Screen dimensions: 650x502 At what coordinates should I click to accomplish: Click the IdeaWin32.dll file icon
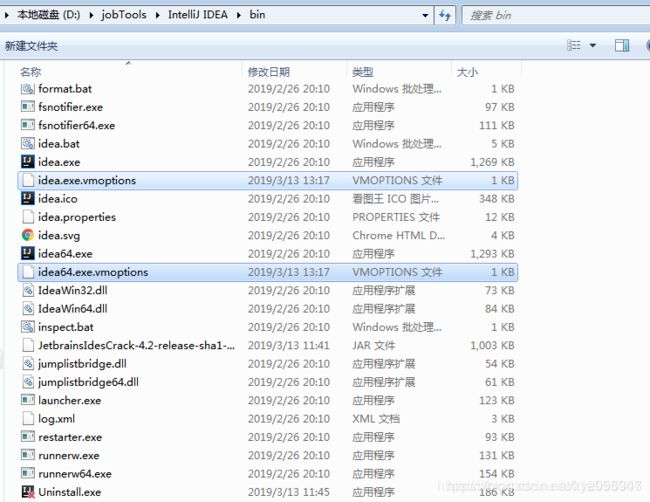click(x=28, y=290)
